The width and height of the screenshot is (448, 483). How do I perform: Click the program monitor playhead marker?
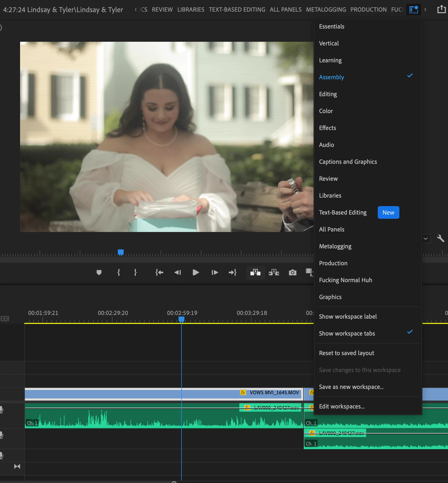point(121,252)
